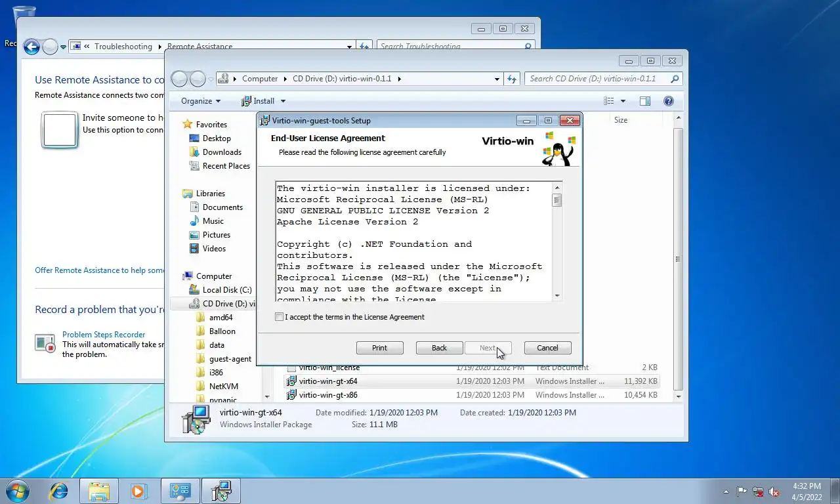Click the muted volume tray icon
The width and height of the screenshot is (840, 504).
click(774, 492)
